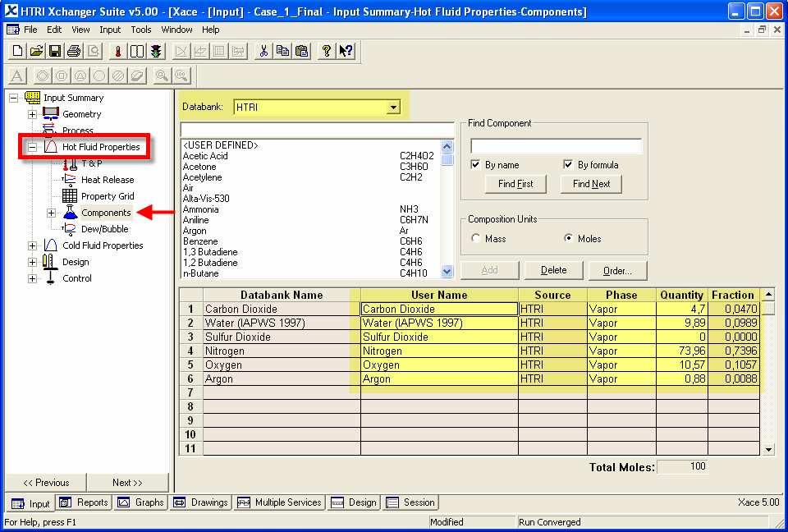The image size is (788, 532).
Task: Go to the Next >> panel
Action: tap(128, 483)
